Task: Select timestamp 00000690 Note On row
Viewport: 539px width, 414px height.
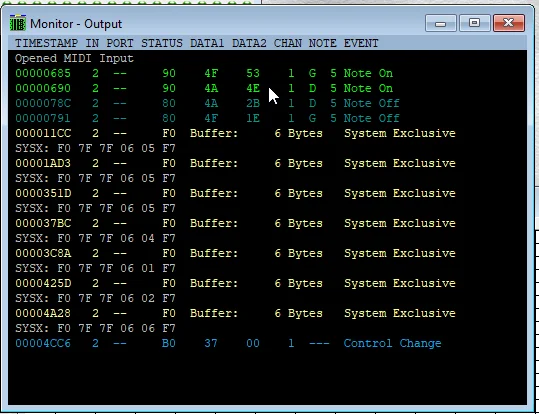Action: [204, 88]
